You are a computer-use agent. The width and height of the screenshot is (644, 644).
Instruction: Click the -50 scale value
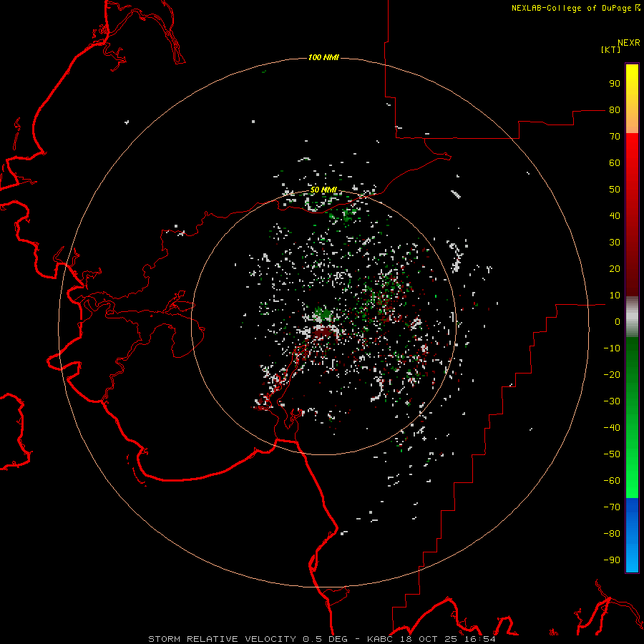612,454
